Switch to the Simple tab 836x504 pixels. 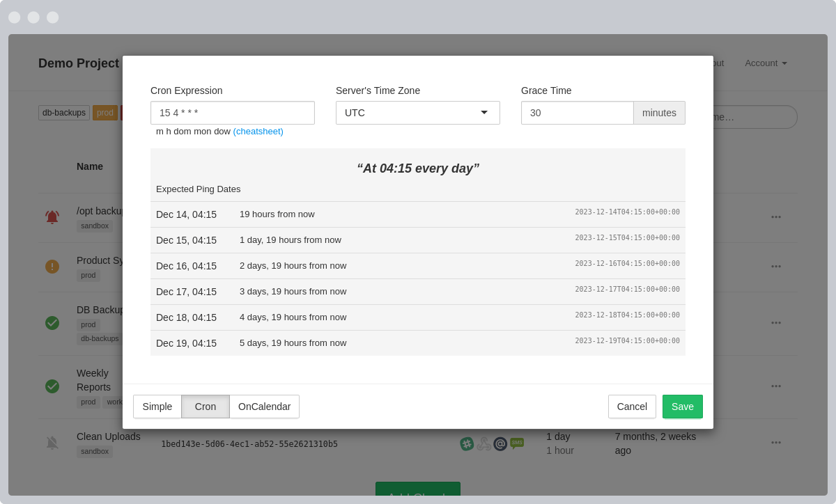(x=157, y=407)
